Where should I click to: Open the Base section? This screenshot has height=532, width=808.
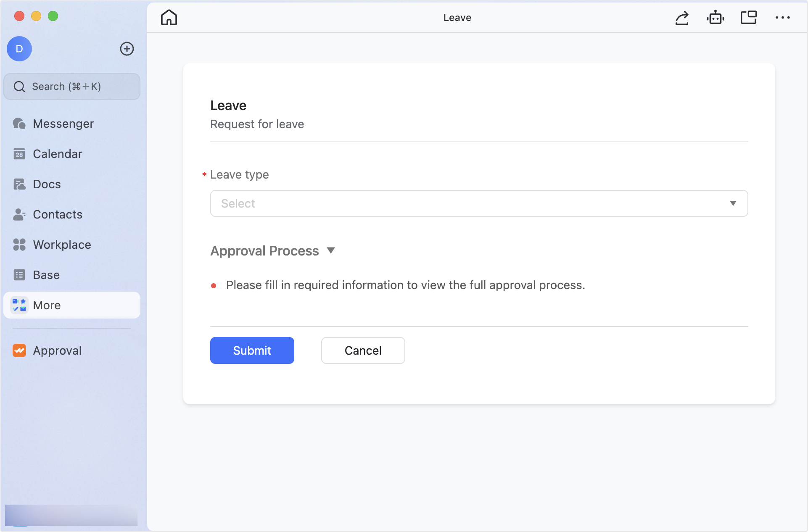tap(46, 275)
